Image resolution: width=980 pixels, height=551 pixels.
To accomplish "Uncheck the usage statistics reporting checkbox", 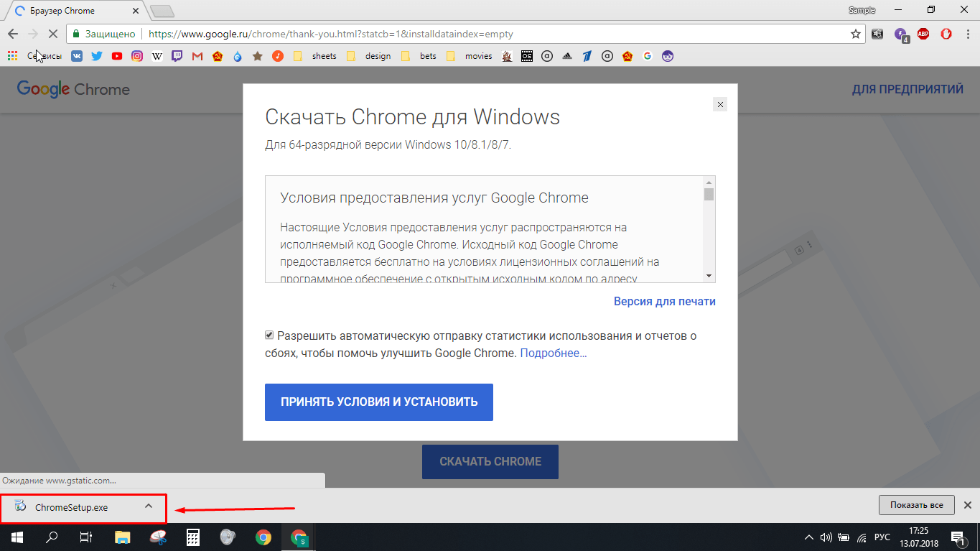I will (269, 335).
